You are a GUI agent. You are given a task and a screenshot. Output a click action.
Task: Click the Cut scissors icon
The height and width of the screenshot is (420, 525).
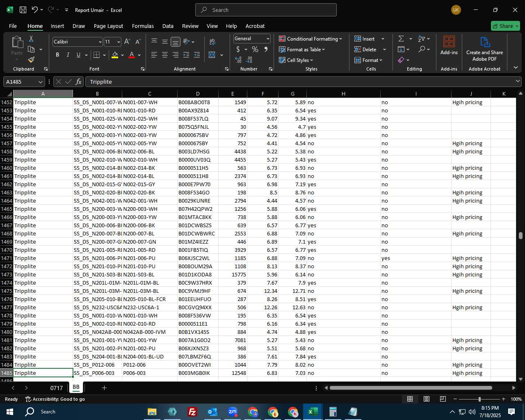pos(31,39)
